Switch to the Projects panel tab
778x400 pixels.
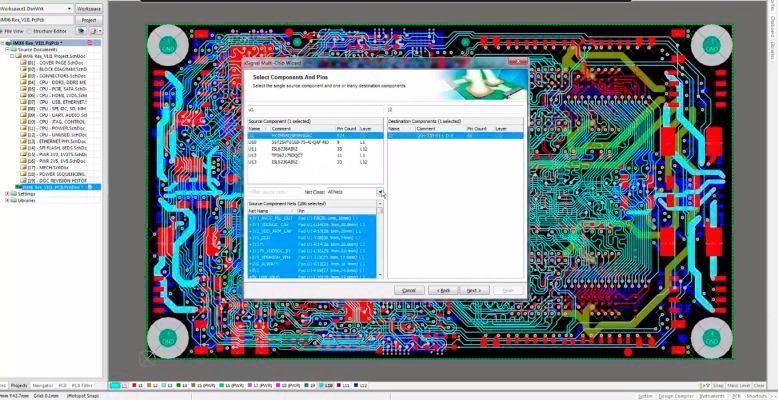click(19, 386)
